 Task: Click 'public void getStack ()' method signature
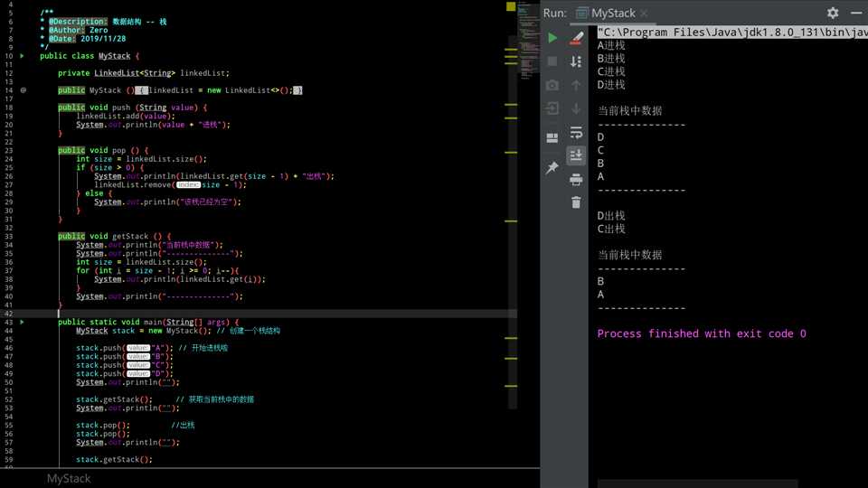tap(114, 236)
